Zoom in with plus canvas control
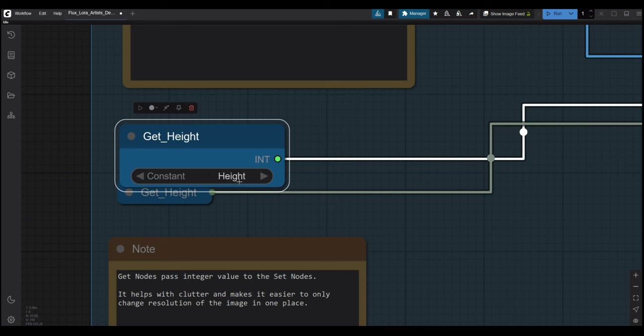 click(x=635, y=275)
